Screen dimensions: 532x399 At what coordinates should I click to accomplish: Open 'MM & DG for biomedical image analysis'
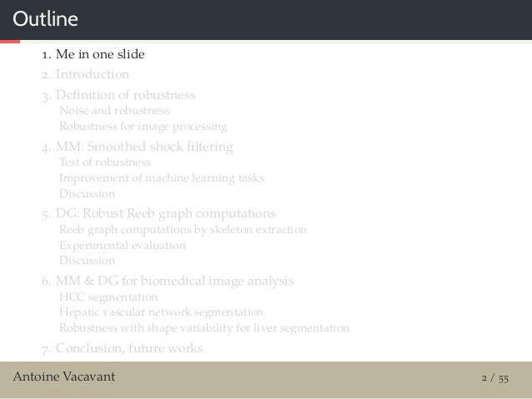point(168,281)
